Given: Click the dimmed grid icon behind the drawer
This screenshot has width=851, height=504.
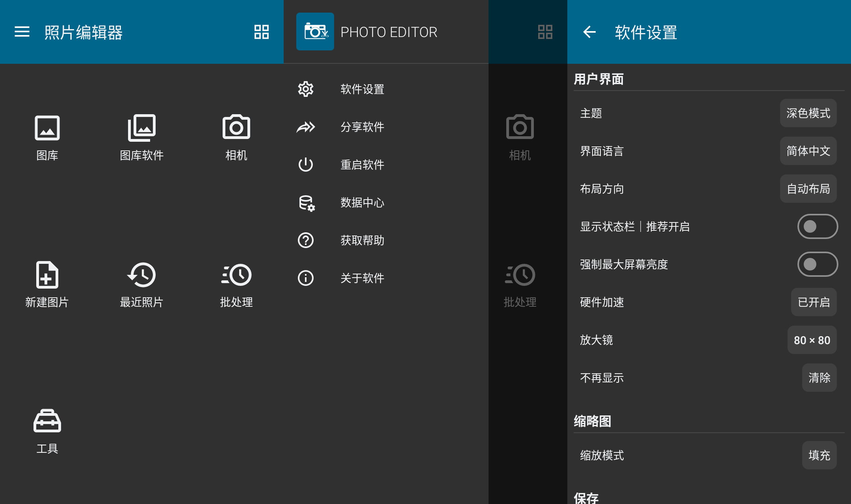Looking at the screenshot, I should coord(545,32).
